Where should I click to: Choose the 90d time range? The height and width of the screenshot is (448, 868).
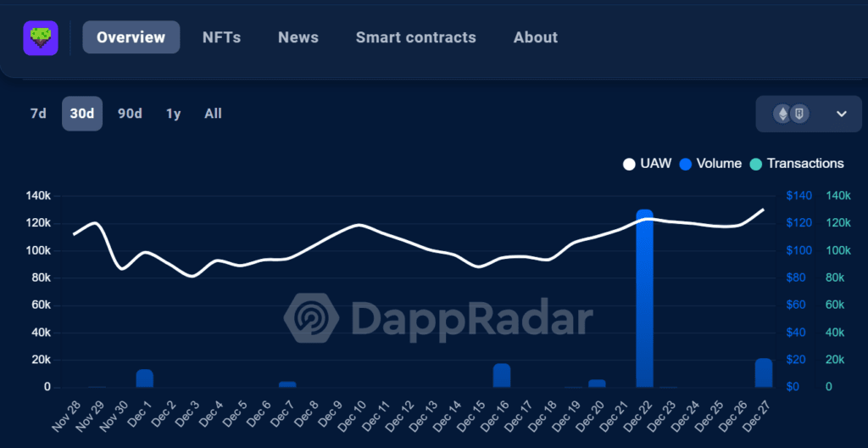pos(130,114)
